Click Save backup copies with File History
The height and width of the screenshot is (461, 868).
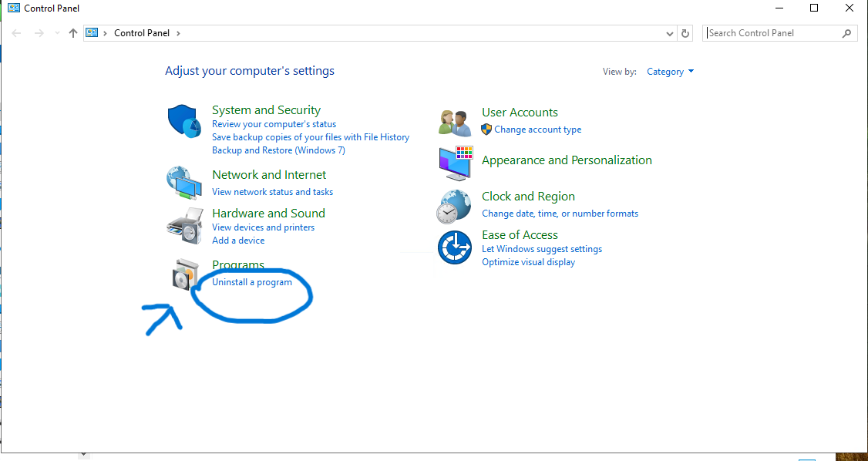tap(311, 137)
